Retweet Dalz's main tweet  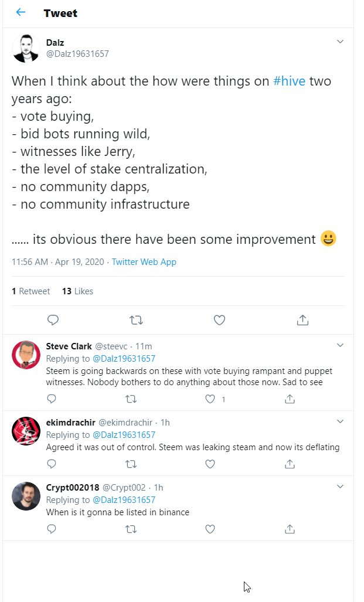pyautogui.click(x=136, y=319)
